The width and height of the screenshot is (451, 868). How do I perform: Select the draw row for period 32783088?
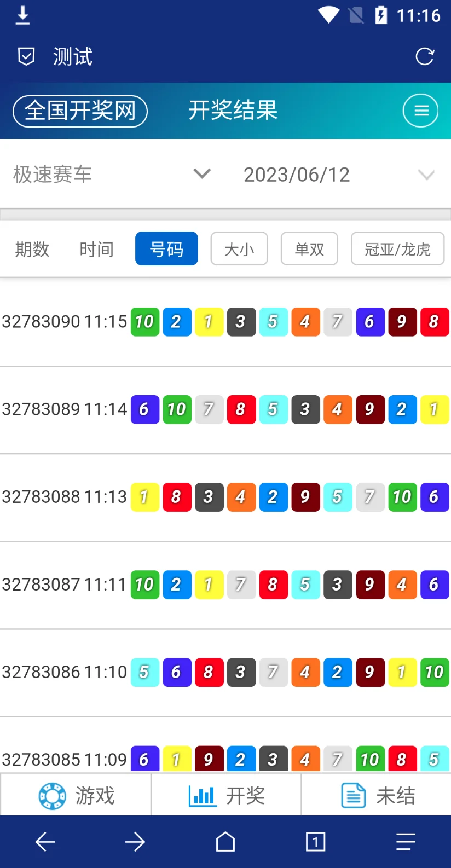click(64, 497)
